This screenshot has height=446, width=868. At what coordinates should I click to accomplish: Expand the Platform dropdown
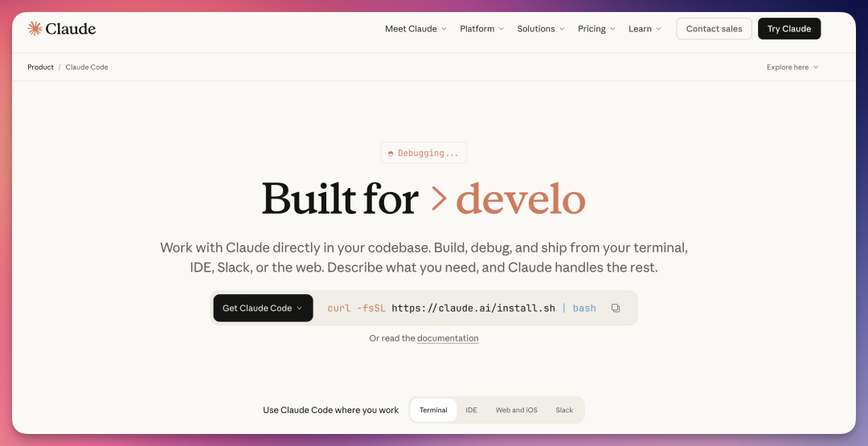pyautogui.click(x=481, y=29)
